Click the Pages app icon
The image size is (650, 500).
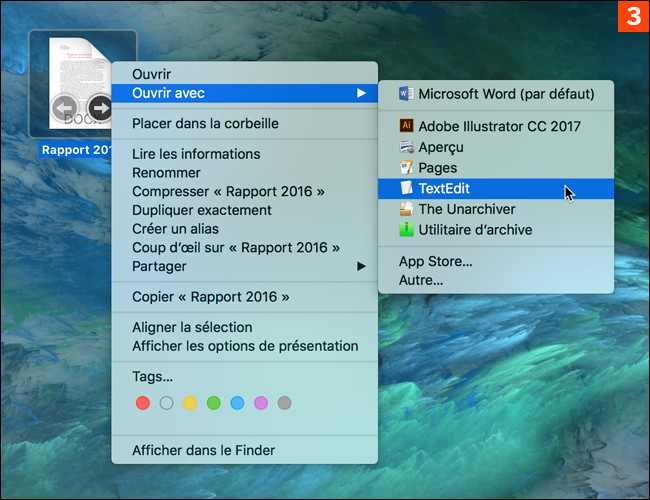tap(405, 168)
